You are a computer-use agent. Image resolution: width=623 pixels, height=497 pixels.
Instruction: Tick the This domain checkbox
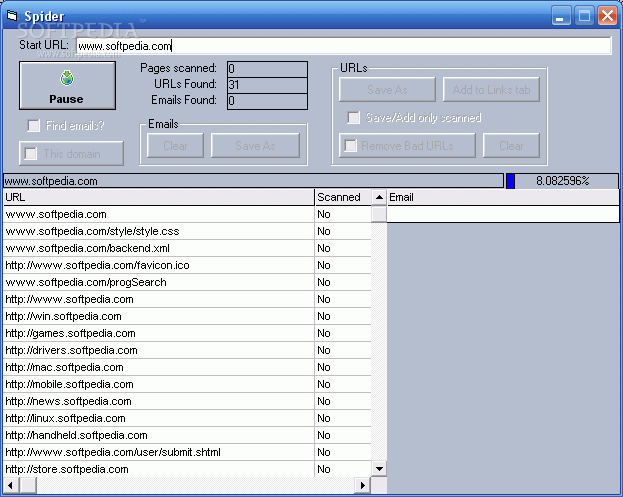pos(31,153)
